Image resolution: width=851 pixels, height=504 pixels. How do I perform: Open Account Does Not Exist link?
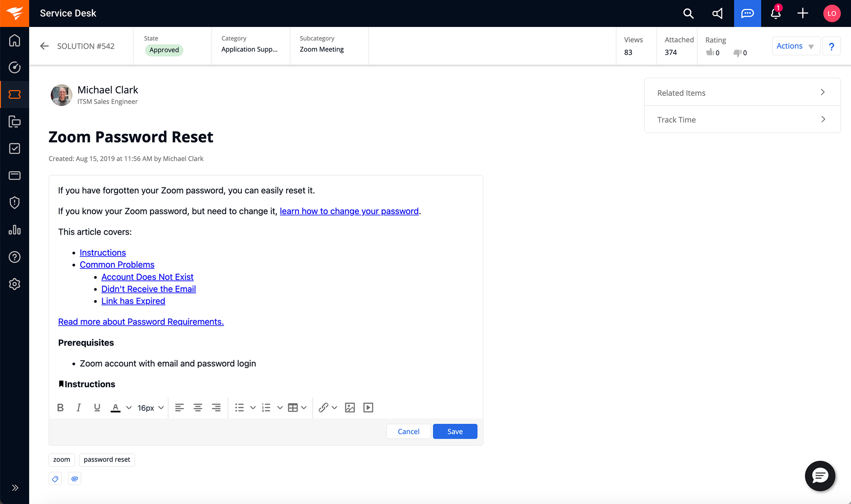point(148,277)
